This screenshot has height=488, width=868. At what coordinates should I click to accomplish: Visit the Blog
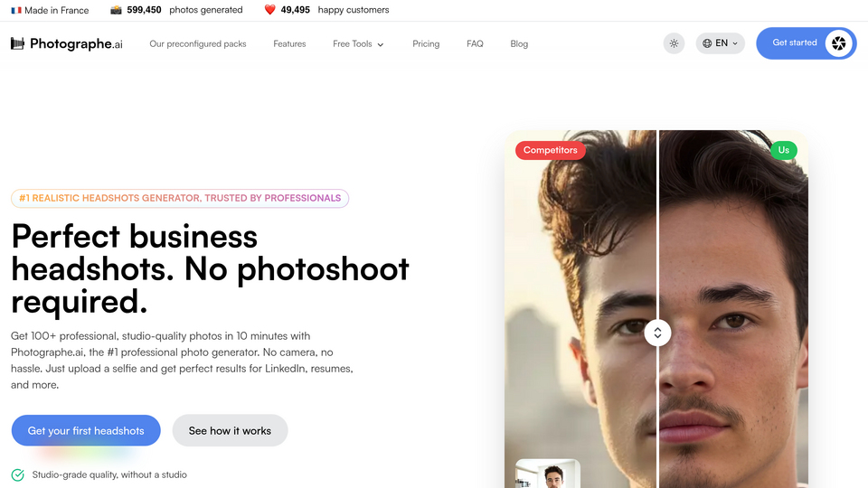(519, 43)
